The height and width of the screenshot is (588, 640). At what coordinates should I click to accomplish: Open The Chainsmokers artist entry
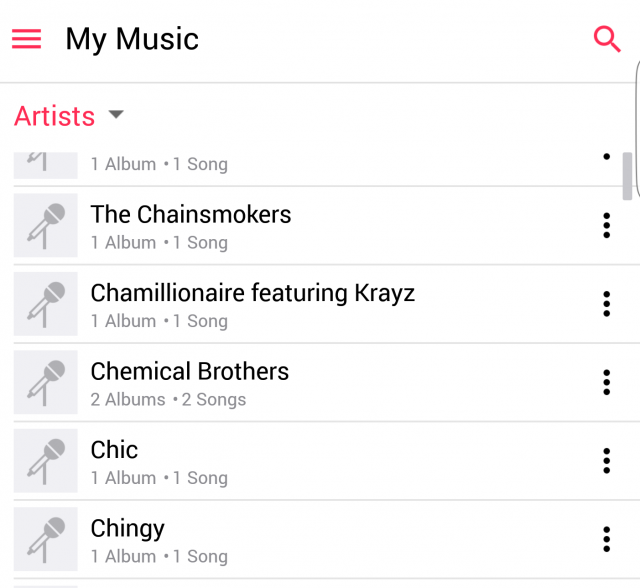coord(191,215)
